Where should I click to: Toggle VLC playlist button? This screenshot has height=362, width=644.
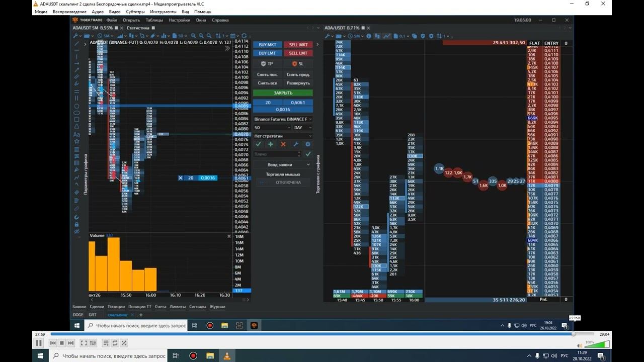pyautogui.click(x=106, y=343)
